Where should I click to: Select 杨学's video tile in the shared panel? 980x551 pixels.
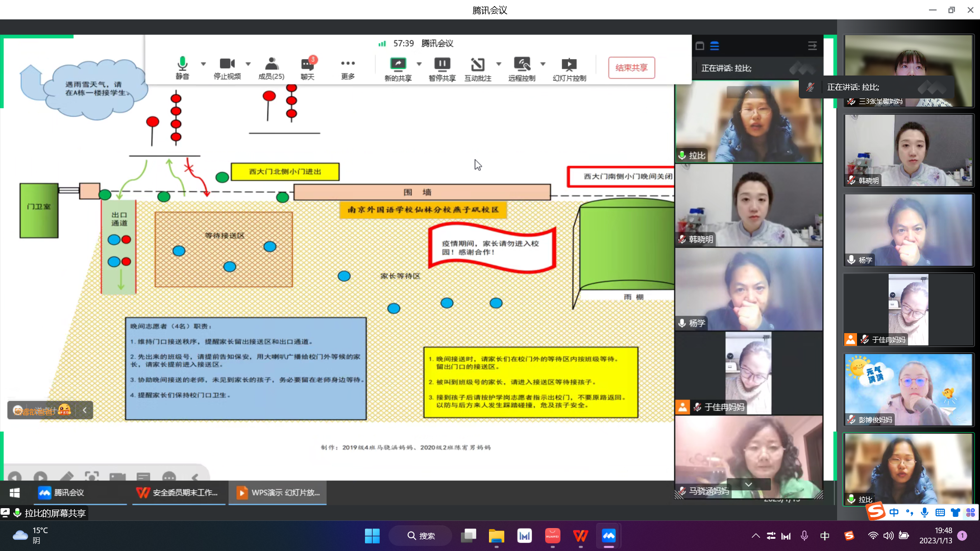(749, 289)
